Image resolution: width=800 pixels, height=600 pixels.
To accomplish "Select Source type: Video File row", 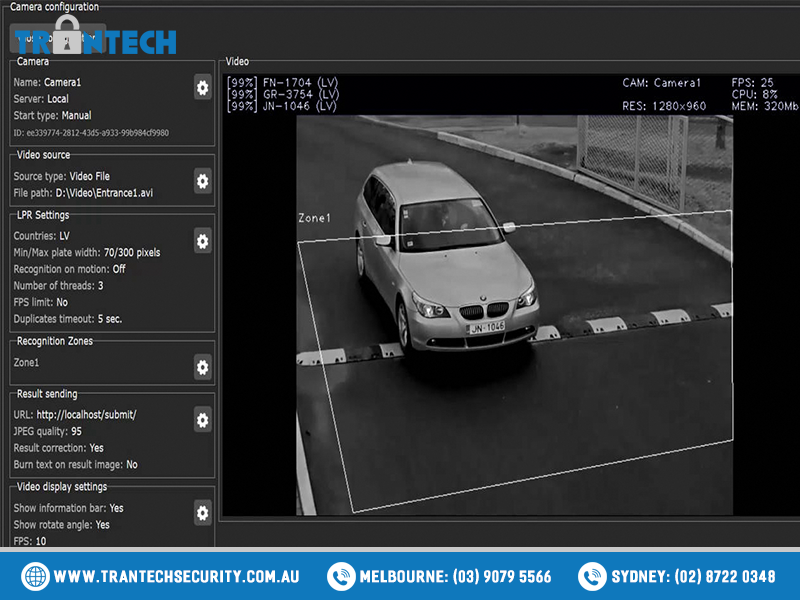I will [61, 176].
